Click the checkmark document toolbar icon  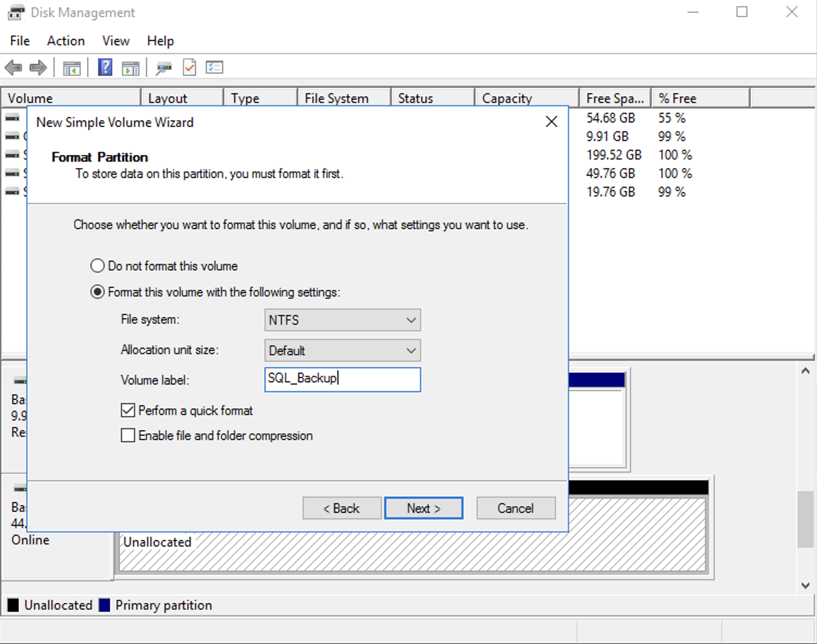click(189, 67)
